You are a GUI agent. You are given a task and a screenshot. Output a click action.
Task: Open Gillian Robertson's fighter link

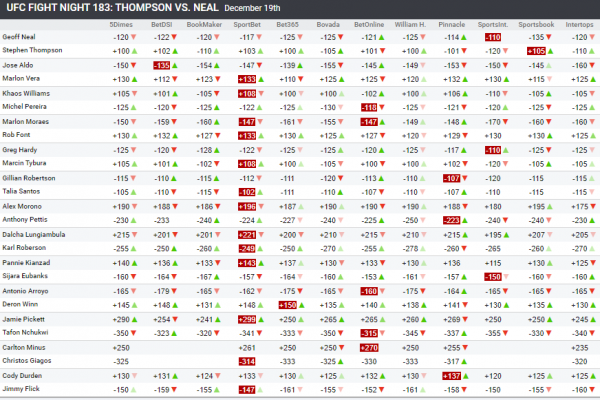29,178
